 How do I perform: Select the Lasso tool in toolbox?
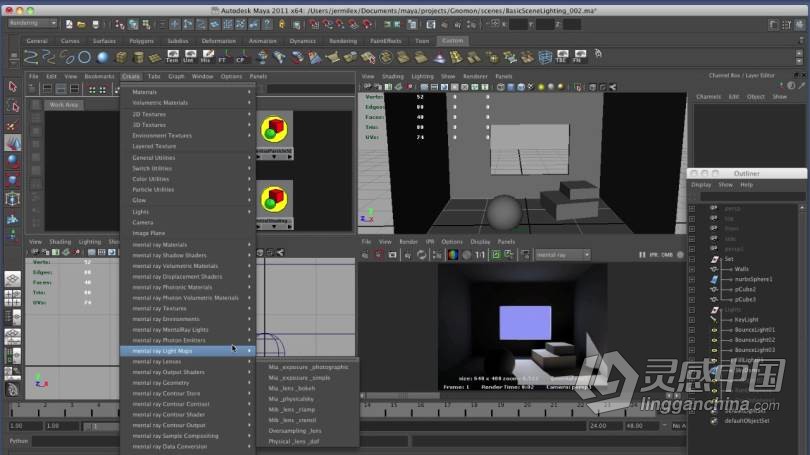pos(13,106)
